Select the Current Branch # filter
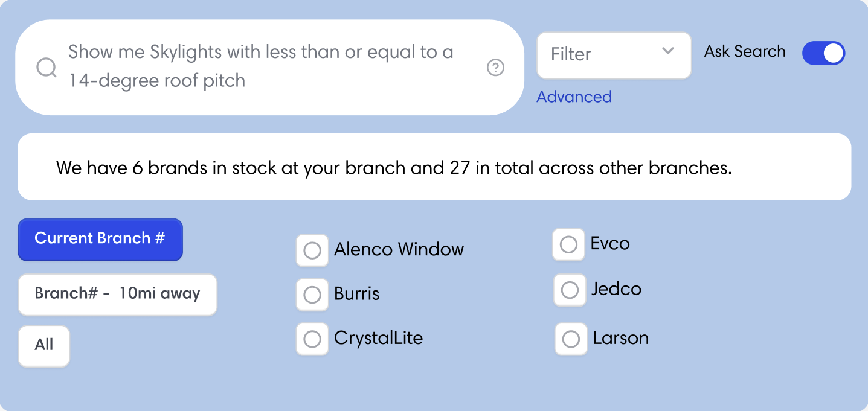The image size is (868, 411). point(100,239)
